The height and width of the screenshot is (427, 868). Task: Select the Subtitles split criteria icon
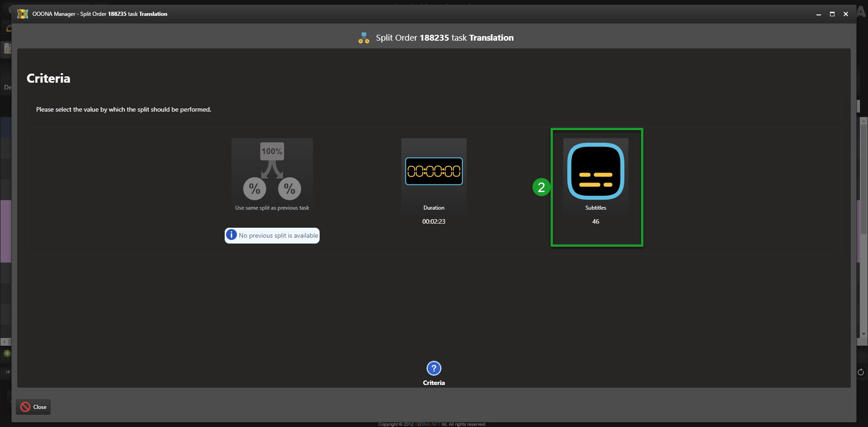point(595,171)
